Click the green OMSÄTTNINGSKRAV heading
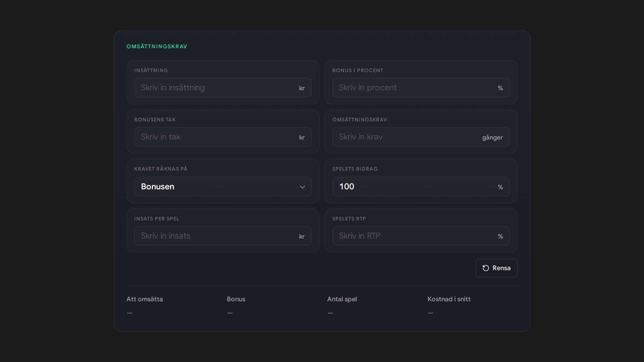644x362 pixels. click(157, 47)
